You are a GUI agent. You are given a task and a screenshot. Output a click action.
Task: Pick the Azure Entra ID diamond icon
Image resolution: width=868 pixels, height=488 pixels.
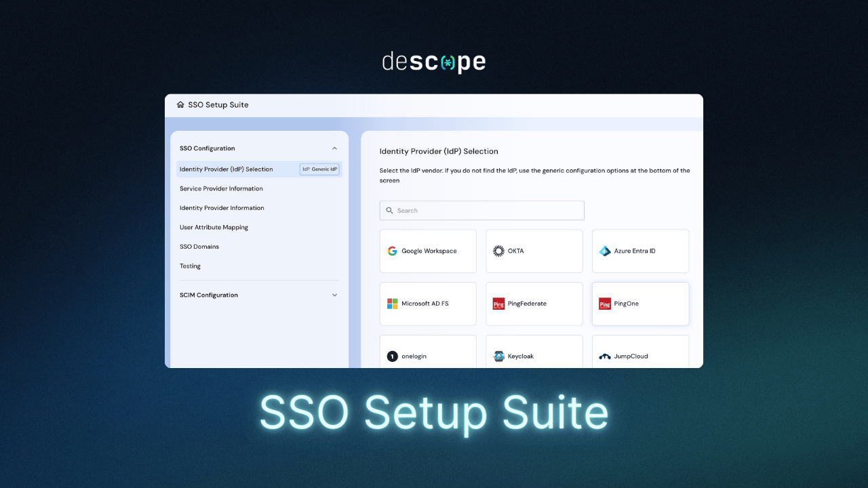pos(604,251)
